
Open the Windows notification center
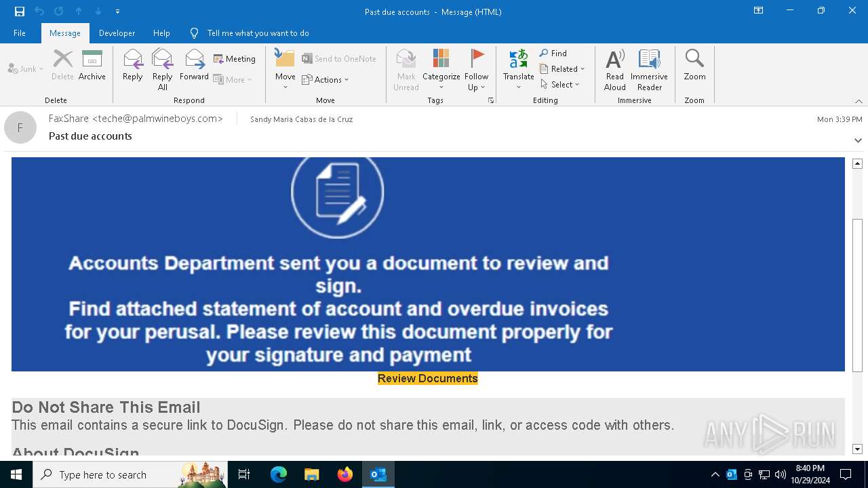[x=846, y=474]
